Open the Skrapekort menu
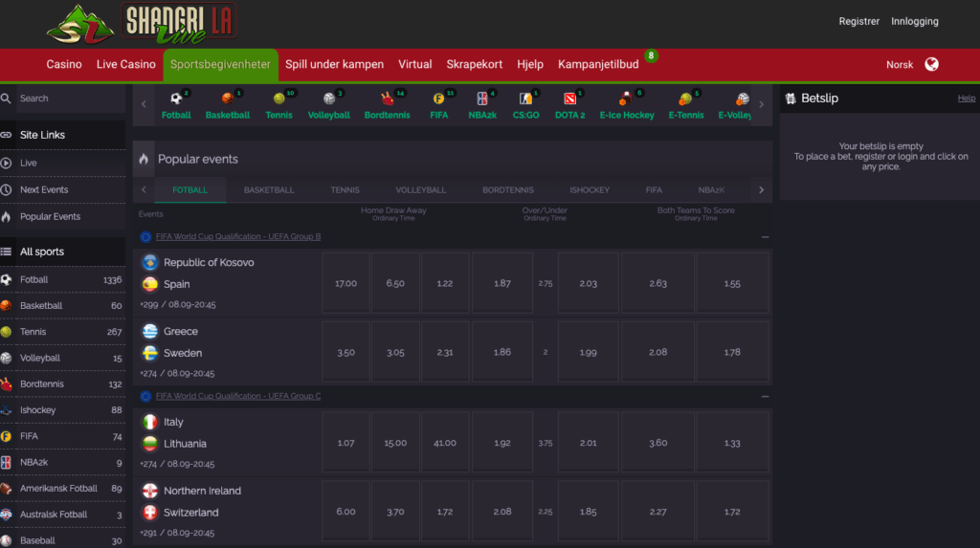The height and width of the screenshot is (548, 980). coord(475,64)
